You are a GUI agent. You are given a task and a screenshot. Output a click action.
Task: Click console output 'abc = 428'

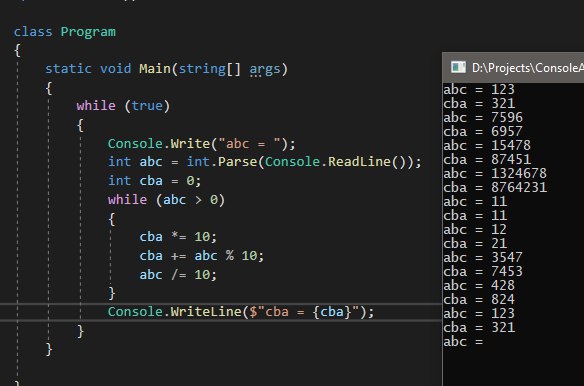pyautogui.click(x=479, y=286)
